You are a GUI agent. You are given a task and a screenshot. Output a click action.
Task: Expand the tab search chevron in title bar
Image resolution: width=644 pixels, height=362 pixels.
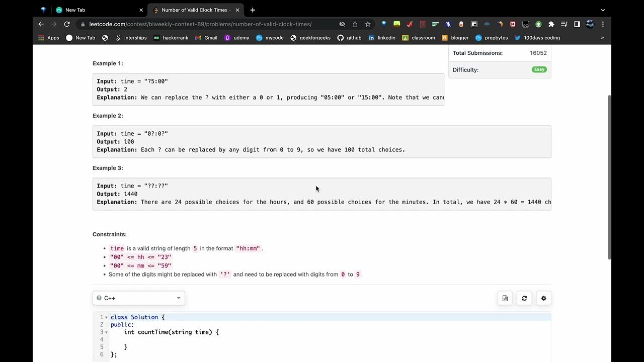pos(603,10)
